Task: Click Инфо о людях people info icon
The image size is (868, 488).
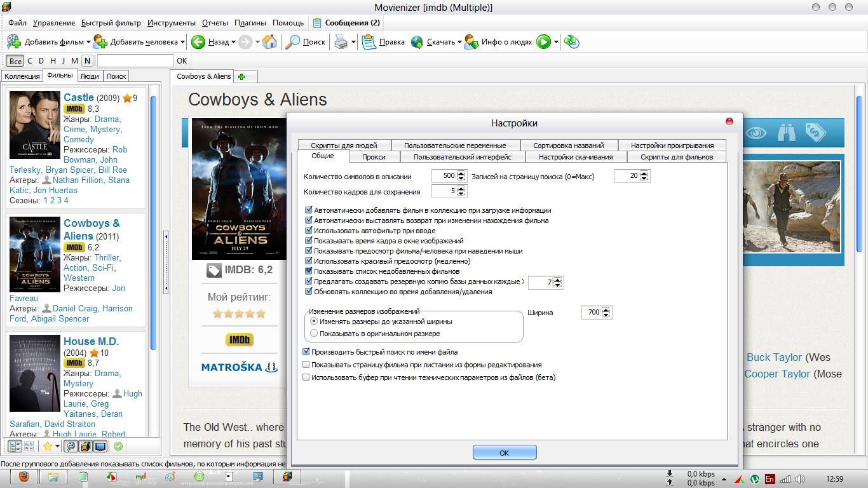Action: click(x=471, y=42)
